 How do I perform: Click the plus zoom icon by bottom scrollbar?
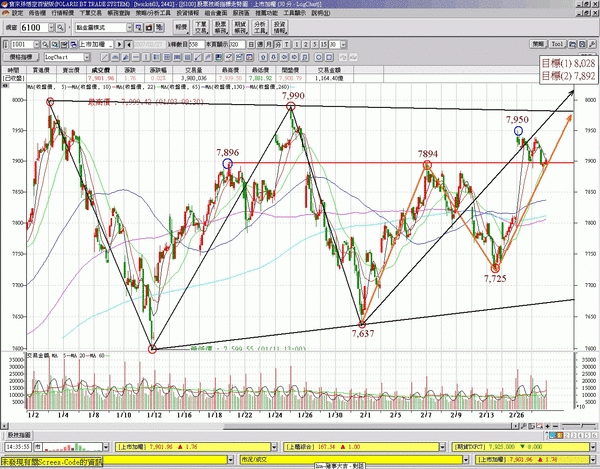(548, 425)
